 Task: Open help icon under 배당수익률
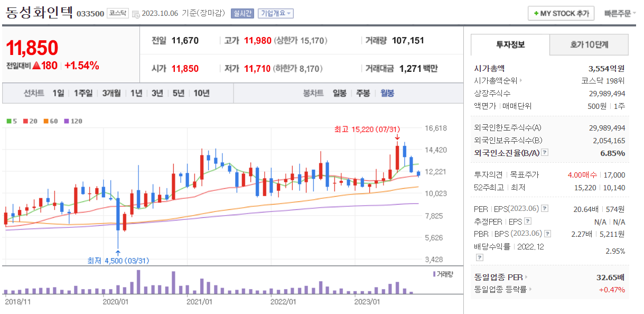click(479, 257)
